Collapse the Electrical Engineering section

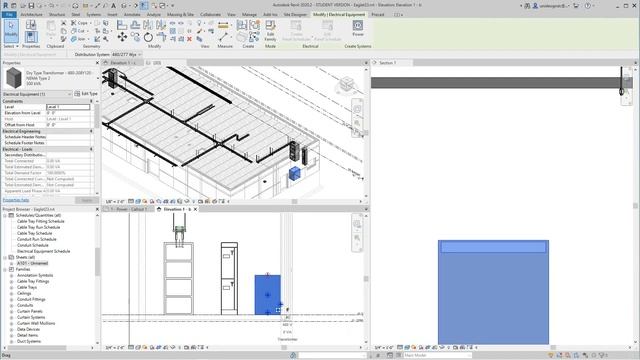[x=91, y=131]
